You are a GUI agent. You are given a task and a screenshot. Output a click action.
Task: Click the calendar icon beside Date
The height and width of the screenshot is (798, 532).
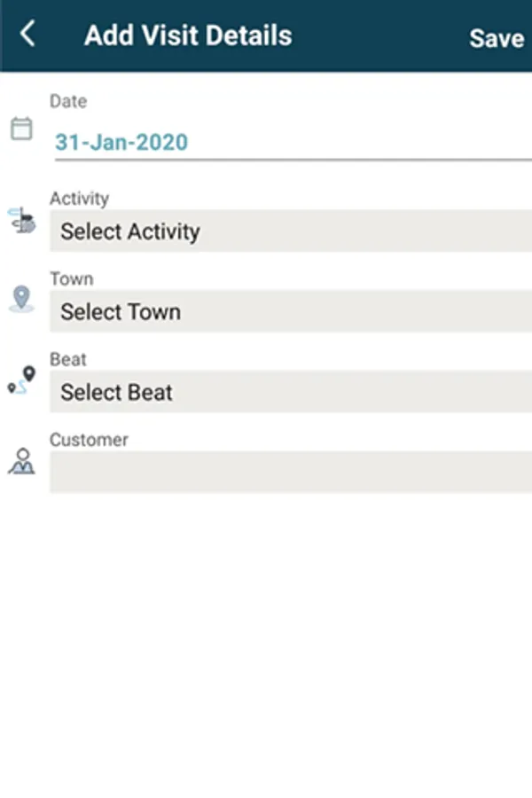20,129
